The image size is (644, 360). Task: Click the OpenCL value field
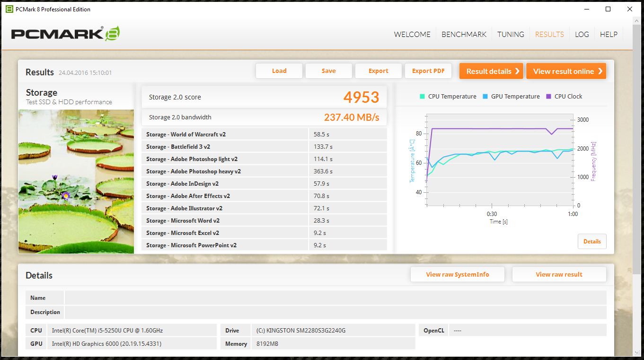pos(527,331)
